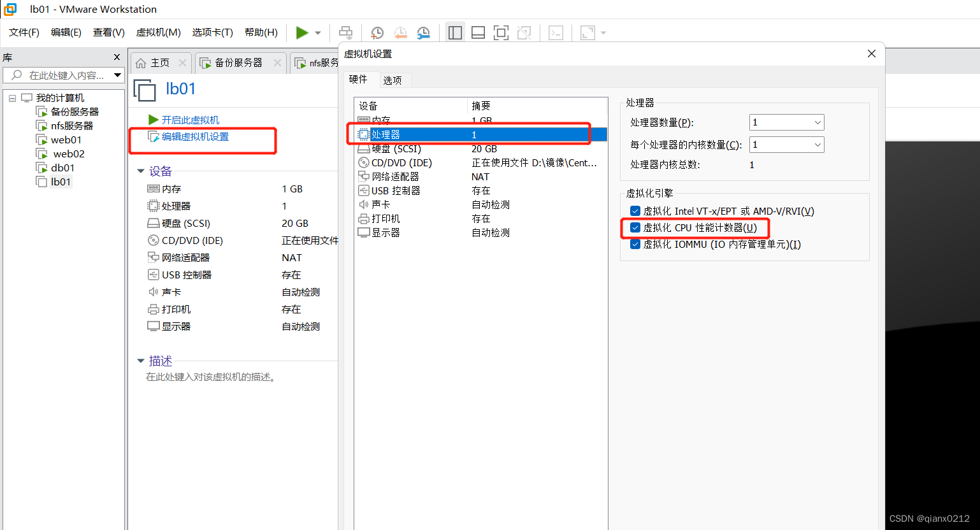Toggle 虚拟化 Intel VT-x/EPT checkbox
980x530 pixels.
coord(635,211)
